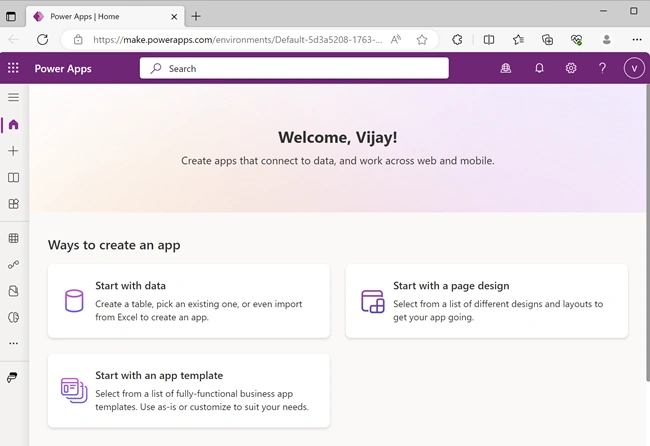Open browser extensions puzzle icon
The width and height of the screenshot is (650, 446).
pos(457,40)
